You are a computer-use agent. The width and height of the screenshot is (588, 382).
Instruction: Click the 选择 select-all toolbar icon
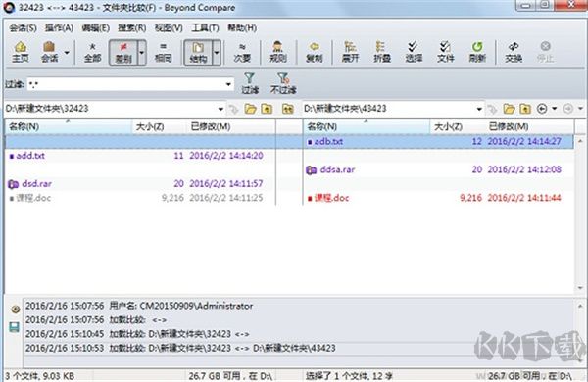414,52
